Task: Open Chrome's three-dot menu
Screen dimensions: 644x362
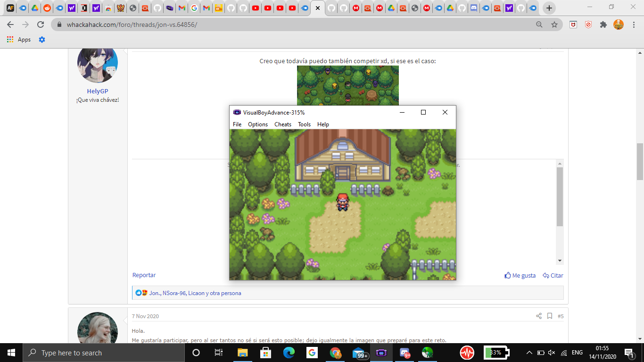Action: [634, 25]
